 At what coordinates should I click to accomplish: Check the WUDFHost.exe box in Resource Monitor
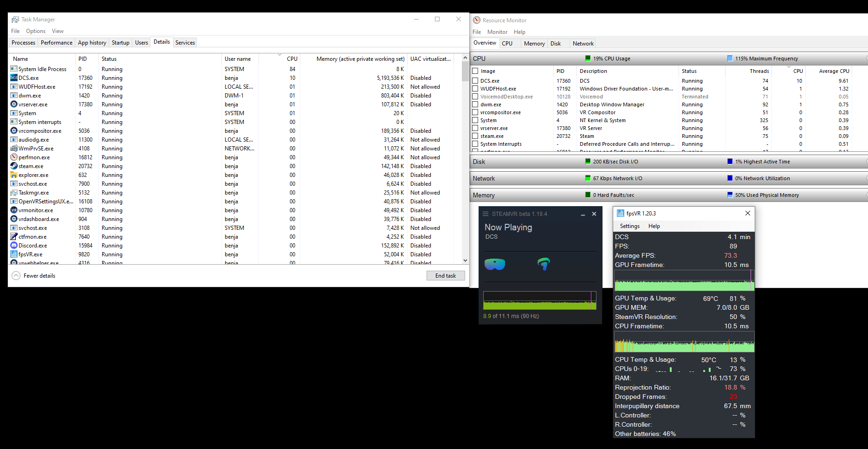click(x=475, y=89)
